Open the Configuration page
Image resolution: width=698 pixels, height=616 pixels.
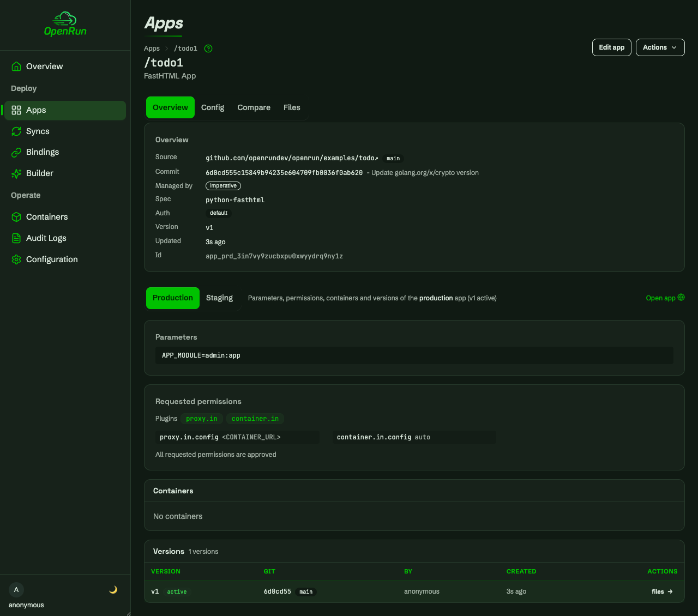tap(65, 259)
